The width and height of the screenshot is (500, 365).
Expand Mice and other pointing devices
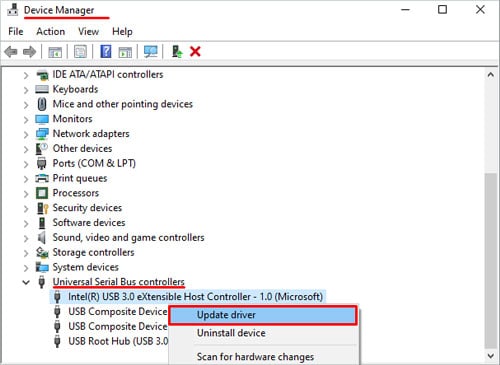26,105
